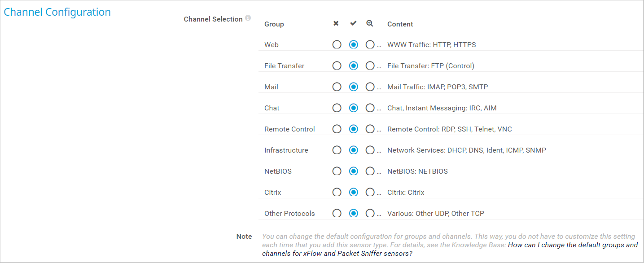Click the info icon beside Channel Selection
Image resolution: width=644 pixels, height=263 pixels.
click(248, 18)
